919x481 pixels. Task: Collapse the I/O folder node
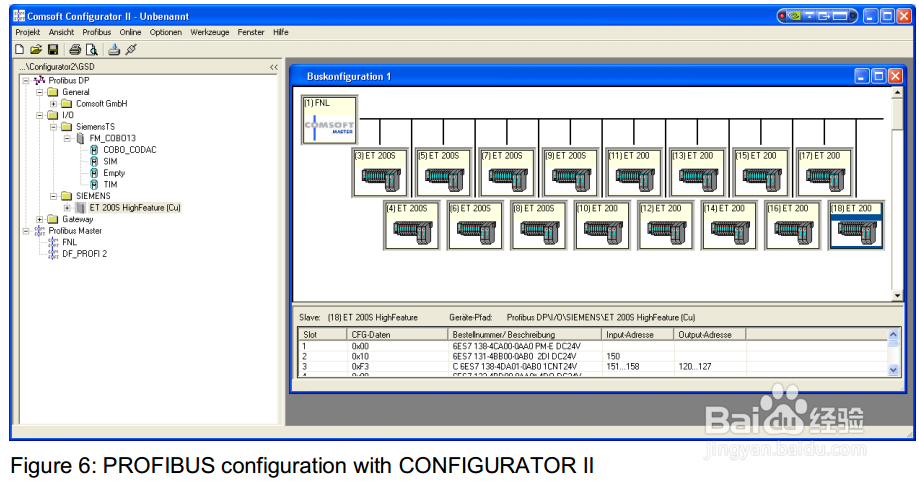click(x=40, y=115)
